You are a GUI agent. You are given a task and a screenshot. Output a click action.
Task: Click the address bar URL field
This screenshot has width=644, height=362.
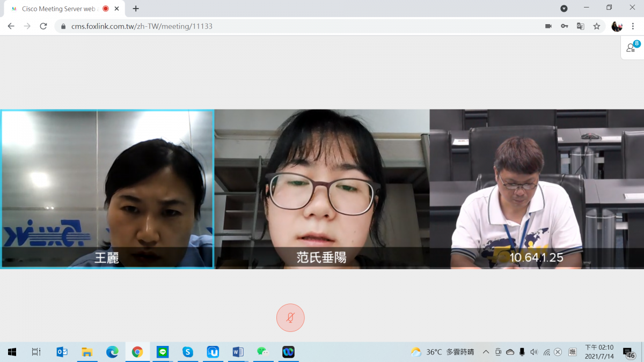click(268, 26)
